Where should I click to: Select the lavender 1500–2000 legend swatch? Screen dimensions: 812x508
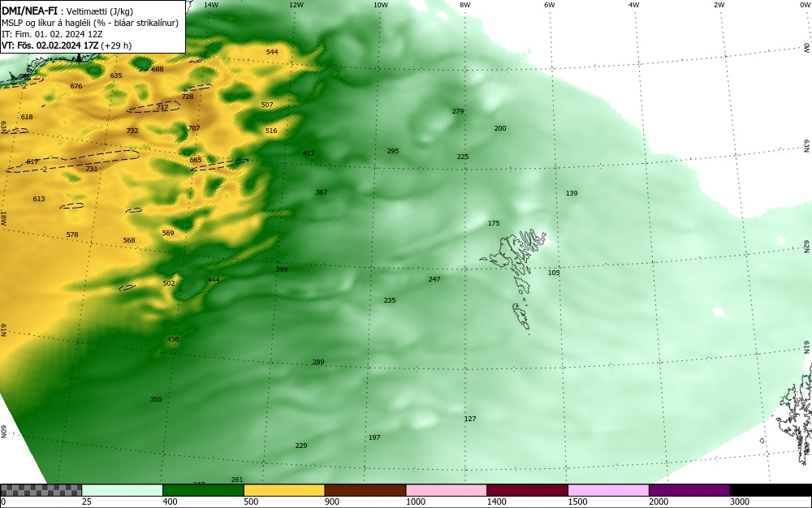point(608,490)
